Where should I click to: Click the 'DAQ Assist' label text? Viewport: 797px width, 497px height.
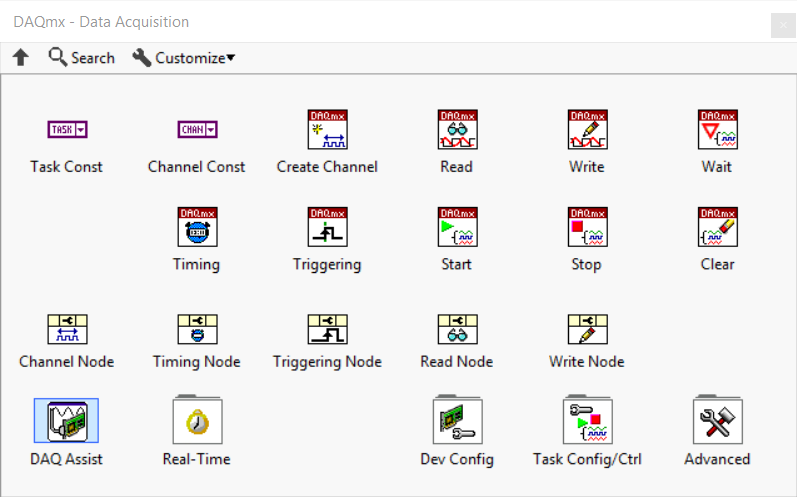(x=66, y=459)
